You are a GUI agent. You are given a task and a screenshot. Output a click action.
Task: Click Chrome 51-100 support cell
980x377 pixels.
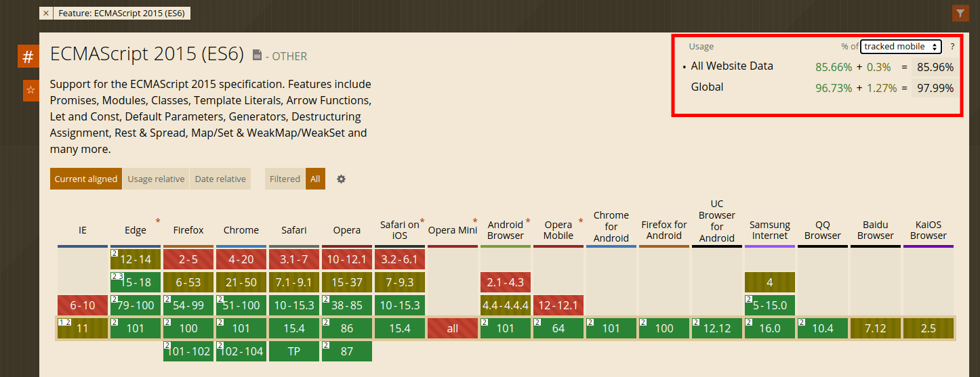241,305
